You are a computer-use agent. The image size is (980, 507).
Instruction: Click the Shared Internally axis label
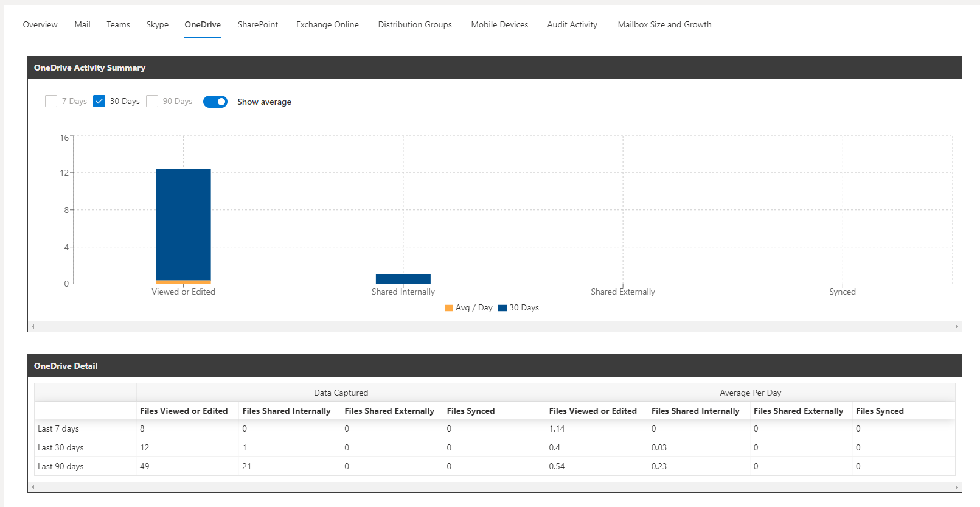tap(403, 292)
